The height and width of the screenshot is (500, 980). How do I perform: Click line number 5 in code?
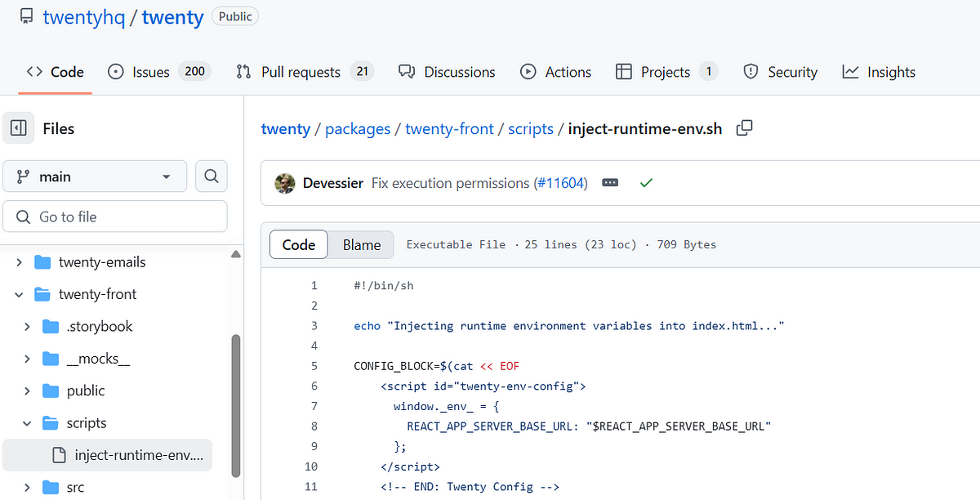[314, 366]
